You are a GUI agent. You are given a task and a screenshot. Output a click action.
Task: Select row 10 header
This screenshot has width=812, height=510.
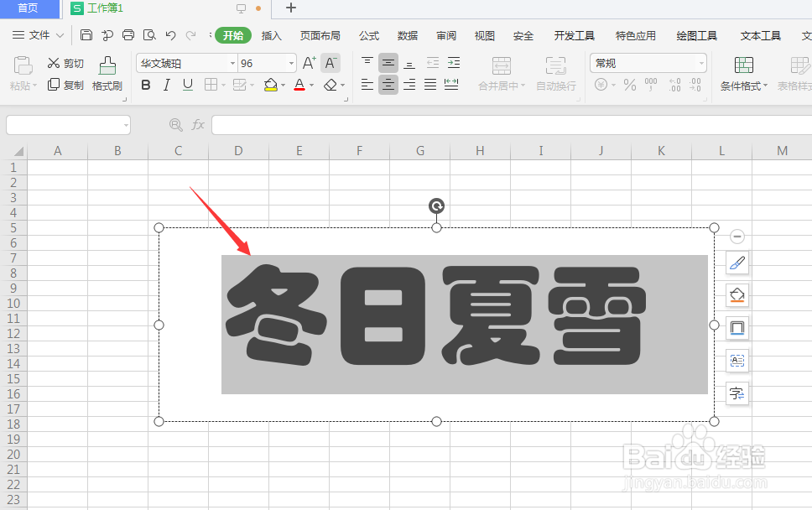(13, 304)
